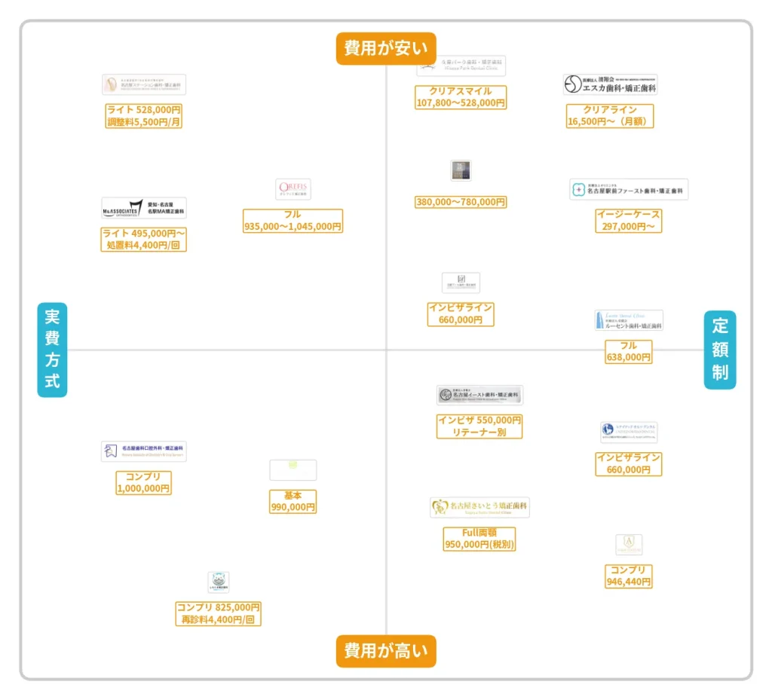Open the 名古屋駅前ファースト歯科・矯正歯科 logo

click(x=629, y=190)
